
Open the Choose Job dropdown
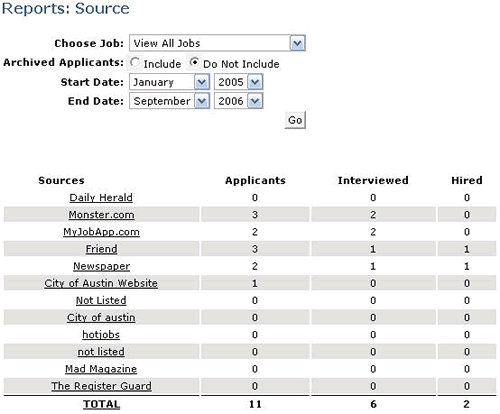[x=217, y=43]
